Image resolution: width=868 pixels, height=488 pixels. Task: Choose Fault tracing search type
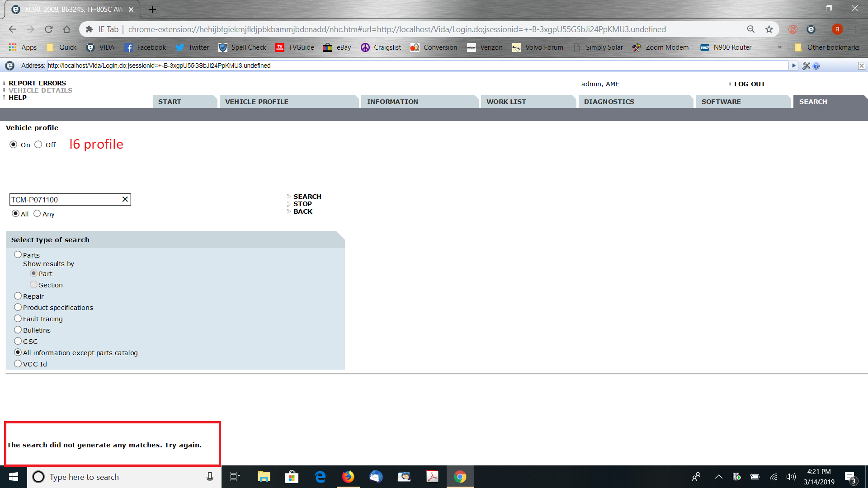coord(18,319)
